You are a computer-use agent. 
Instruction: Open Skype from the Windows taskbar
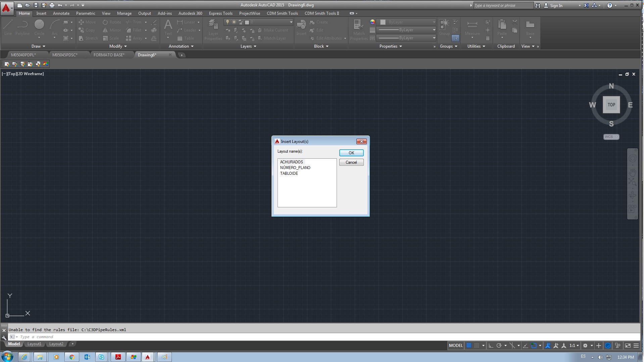(x=101, y=357)
